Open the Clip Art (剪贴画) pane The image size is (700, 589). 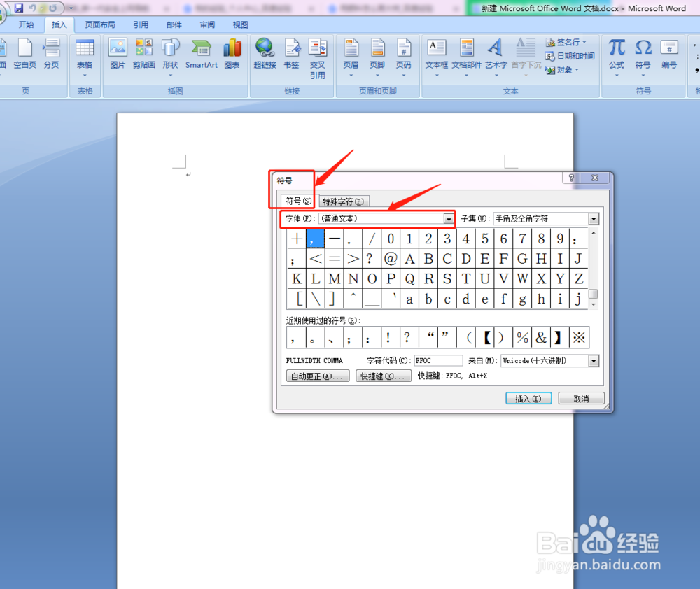(143, 54)
